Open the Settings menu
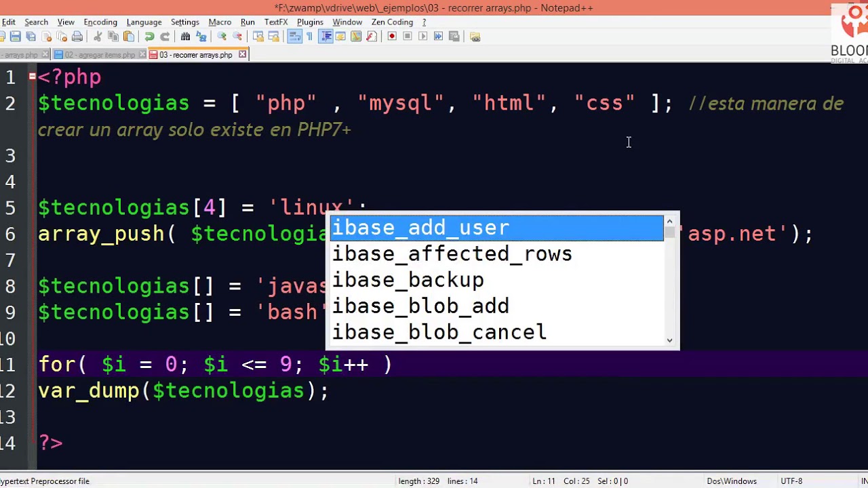 click(184, 22)
